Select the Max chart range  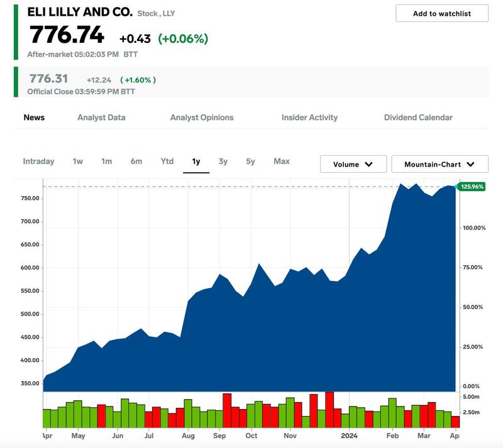282,161
